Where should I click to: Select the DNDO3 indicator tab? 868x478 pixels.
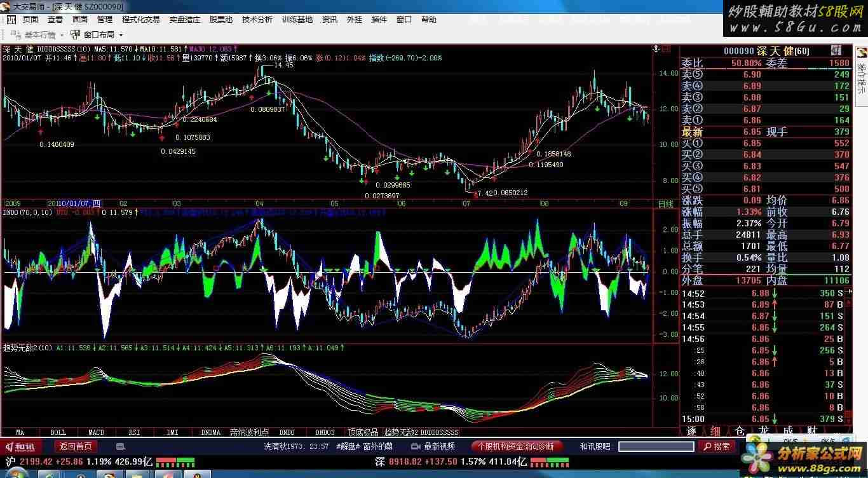tap(325, 432)
